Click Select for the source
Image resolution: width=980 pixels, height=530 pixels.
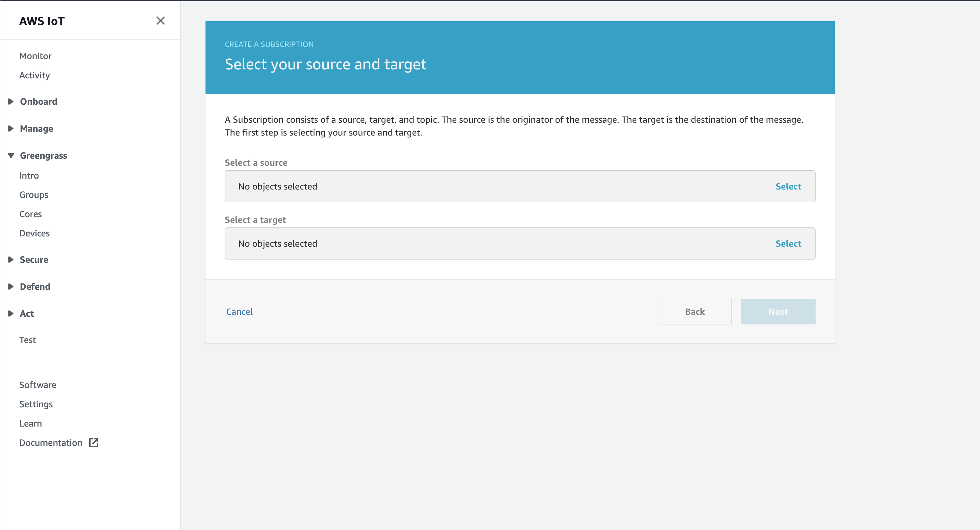(x=788, y=186)
